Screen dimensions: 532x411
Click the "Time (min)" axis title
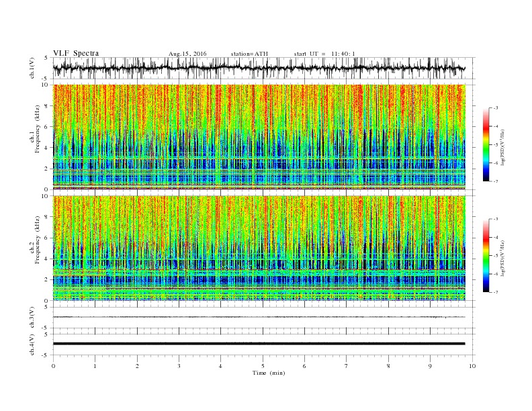tap(269, 373)
